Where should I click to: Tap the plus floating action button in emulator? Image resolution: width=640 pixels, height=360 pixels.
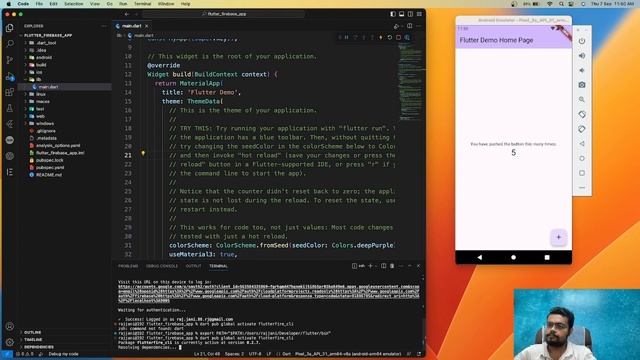point(558,237)
